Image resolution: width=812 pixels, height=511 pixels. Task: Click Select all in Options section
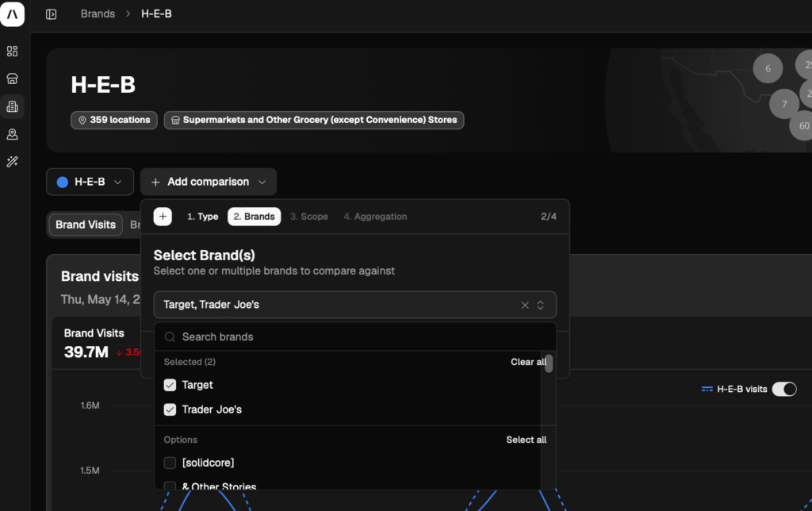point(527,440)
